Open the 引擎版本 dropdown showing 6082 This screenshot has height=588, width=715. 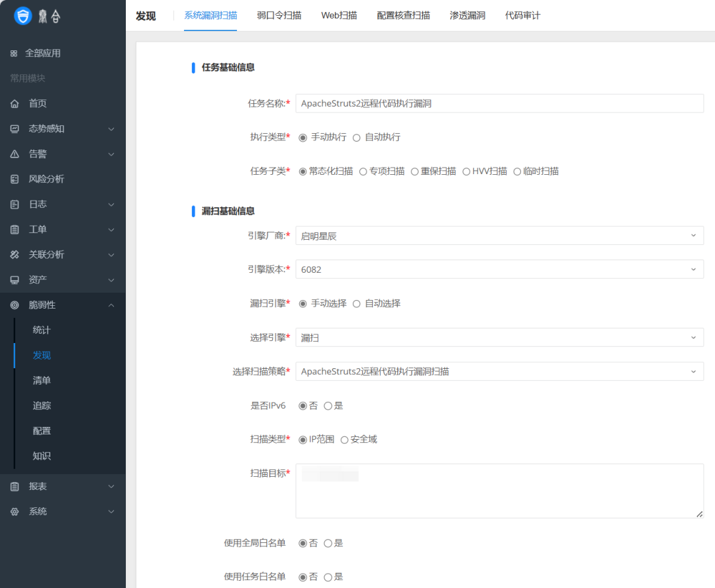click(x=499, y=269)
